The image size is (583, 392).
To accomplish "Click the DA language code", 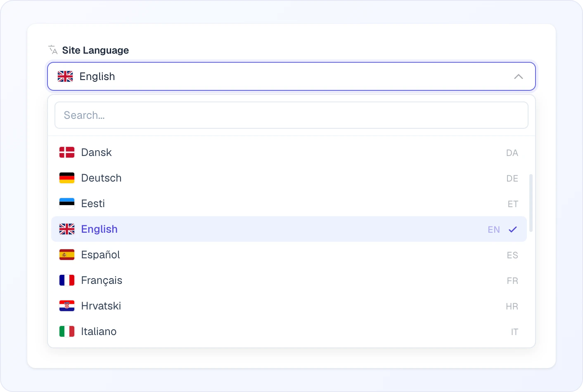I will point(512,153).
